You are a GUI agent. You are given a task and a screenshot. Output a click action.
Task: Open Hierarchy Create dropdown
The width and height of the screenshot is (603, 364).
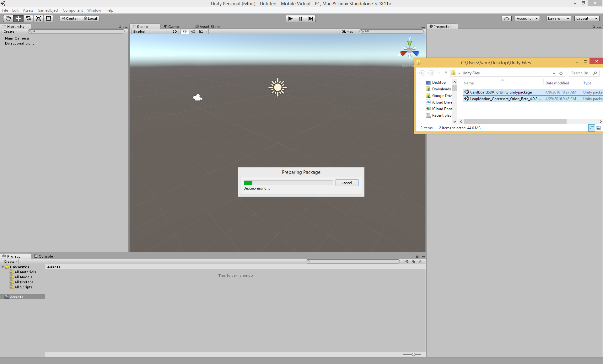coord(10,32)
